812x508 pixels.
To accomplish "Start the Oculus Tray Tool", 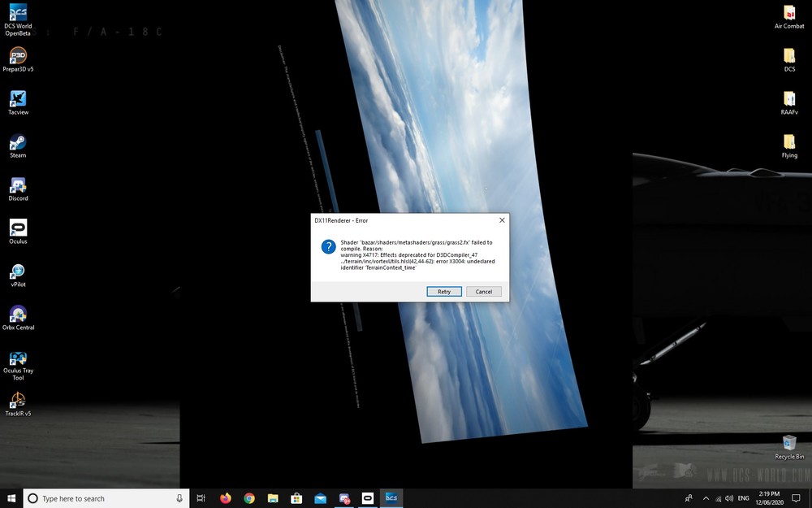I will [x=17, y=360].
